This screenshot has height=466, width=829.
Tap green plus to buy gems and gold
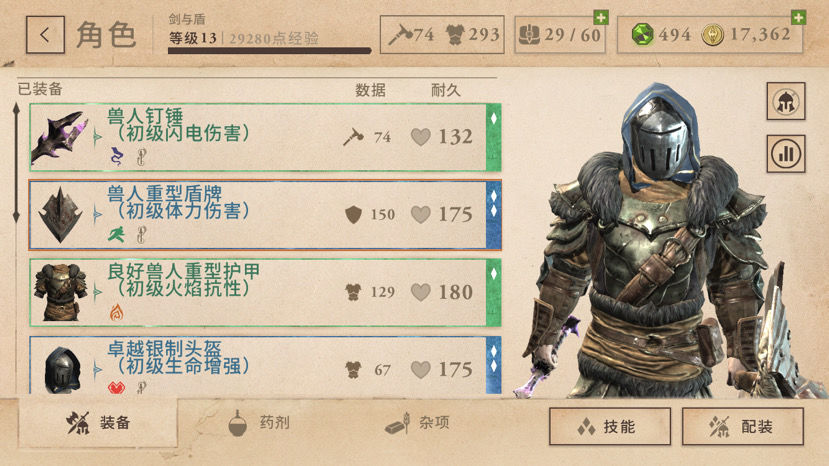click(x=798, y=17)
